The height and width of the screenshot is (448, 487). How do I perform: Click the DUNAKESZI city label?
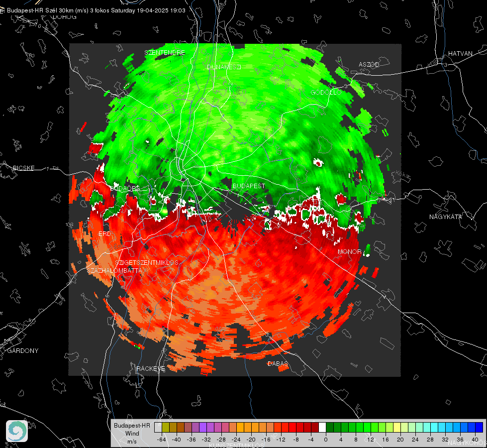[224, 67]
